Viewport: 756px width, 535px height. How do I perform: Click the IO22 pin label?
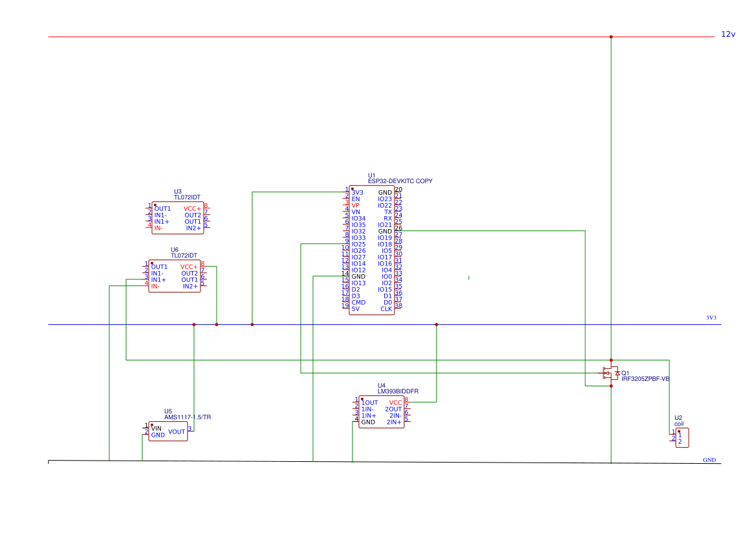385,206
